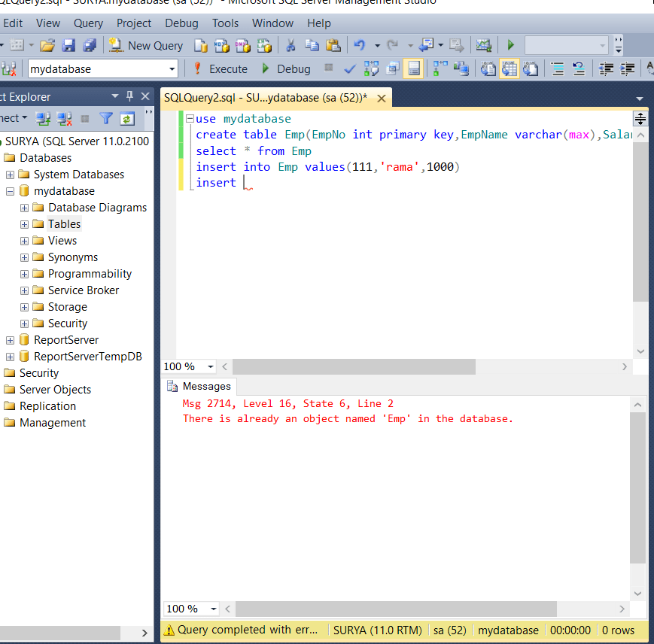Expand the ReportServerTempDB database
654x644 pixels.
click(10, 357)
